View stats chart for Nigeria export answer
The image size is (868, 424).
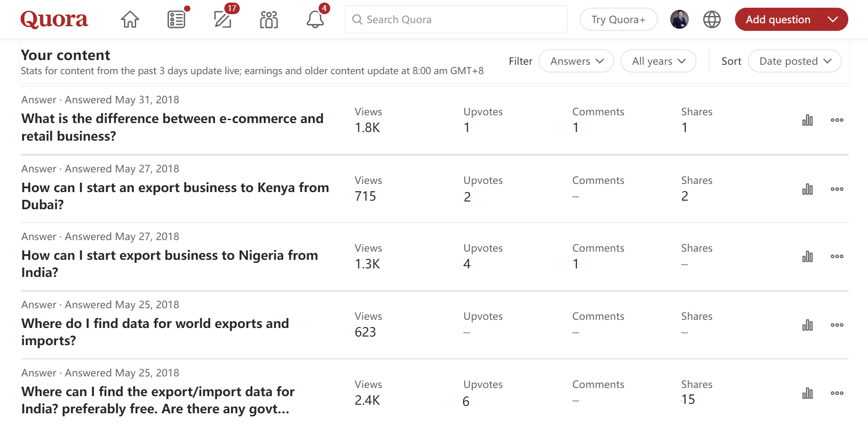[x=807, y=256]
